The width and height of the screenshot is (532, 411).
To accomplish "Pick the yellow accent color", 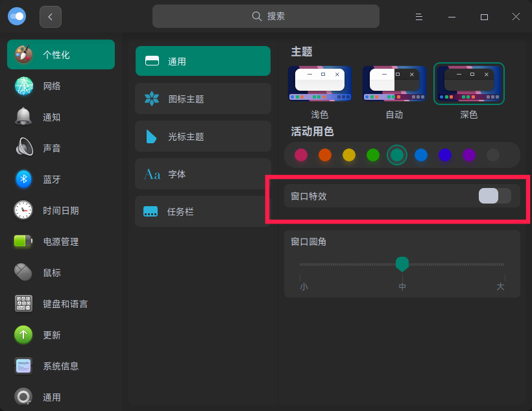I will pyautogui.click(x=349, y=155).
